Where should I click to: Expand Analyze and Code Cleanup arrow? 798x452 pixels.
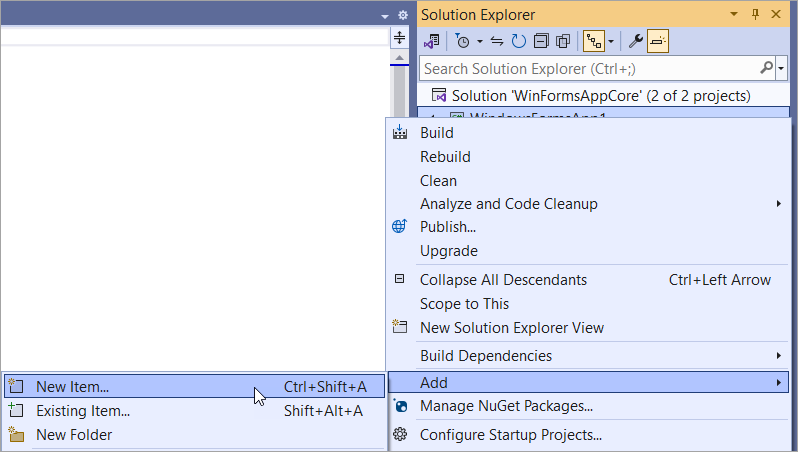click(778, 204)
